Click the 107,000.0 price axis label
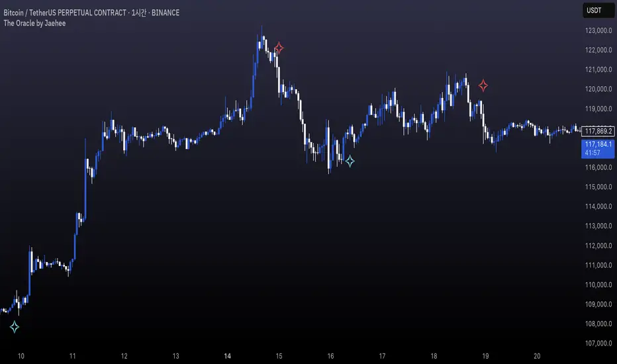Viewport: 617px width, 364px height. tap(598, 343)
